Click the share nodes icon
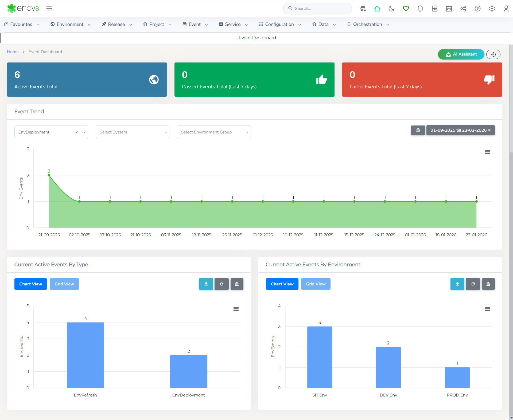This screenshot has height=420, width=513. click(x=463, y=9)
